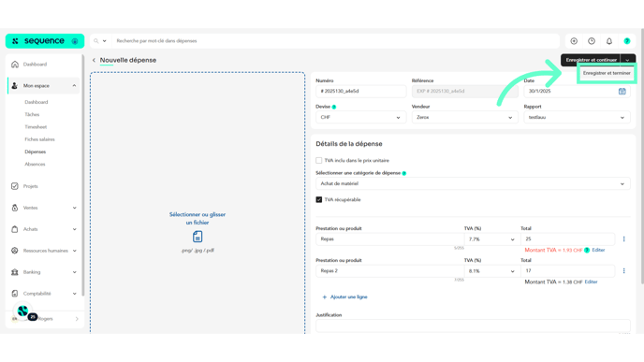Open Dépenses in sidebar
Viewport: 644px width, 362px height.
[x=36, y=152]
